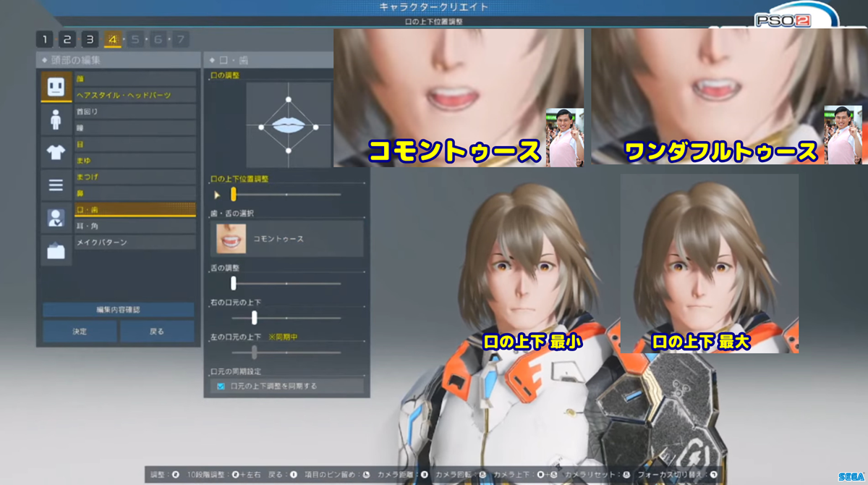Click the play arrow beside mouth position slider
The width and height of the screenshot is (868, 485).
click(217, 195)
